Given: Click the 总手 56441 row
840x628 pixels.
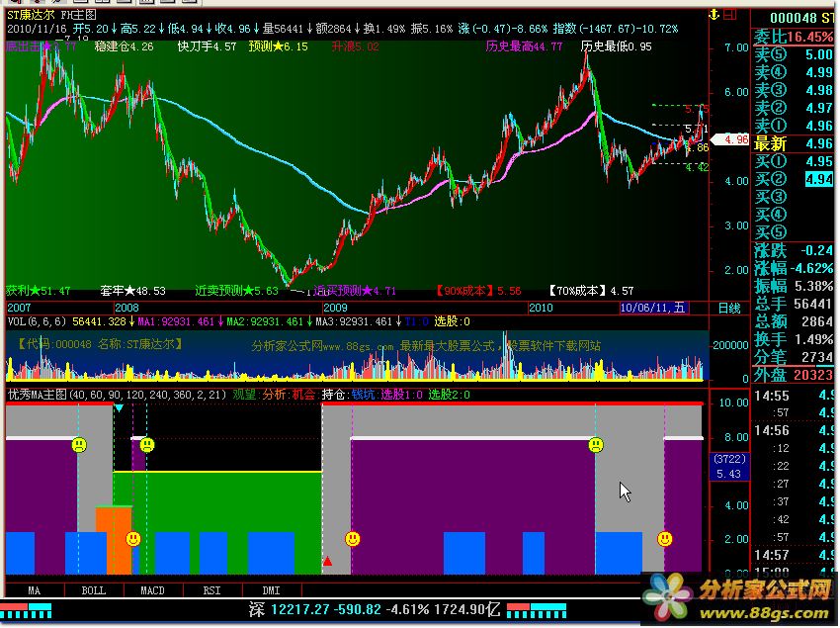Looking at the screenshot, I should click(794, 304).
